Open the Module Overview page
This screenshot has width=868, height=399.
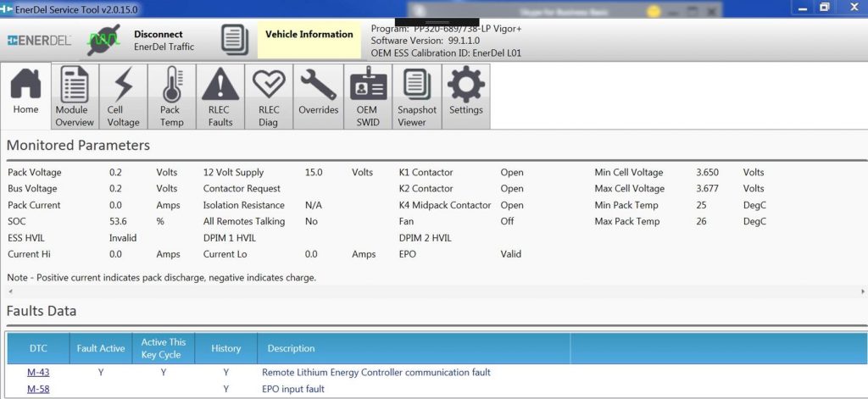(75, 97)
